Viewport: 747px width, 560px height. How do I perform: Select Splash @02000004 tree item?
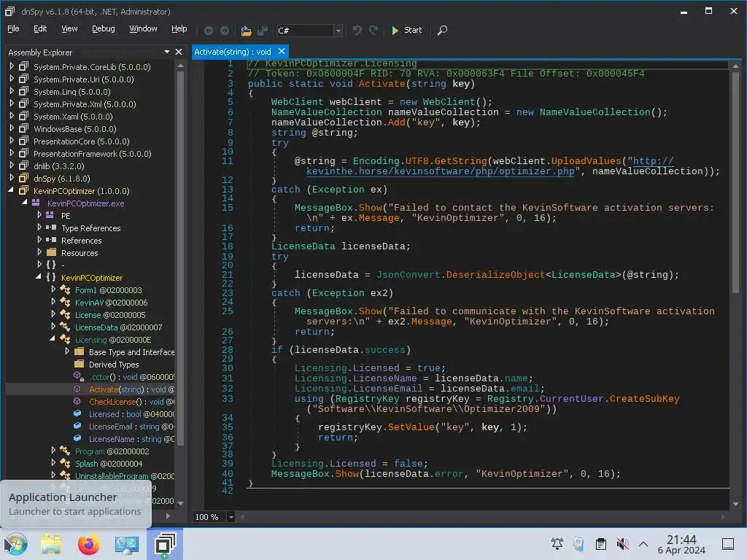(109, 463)
